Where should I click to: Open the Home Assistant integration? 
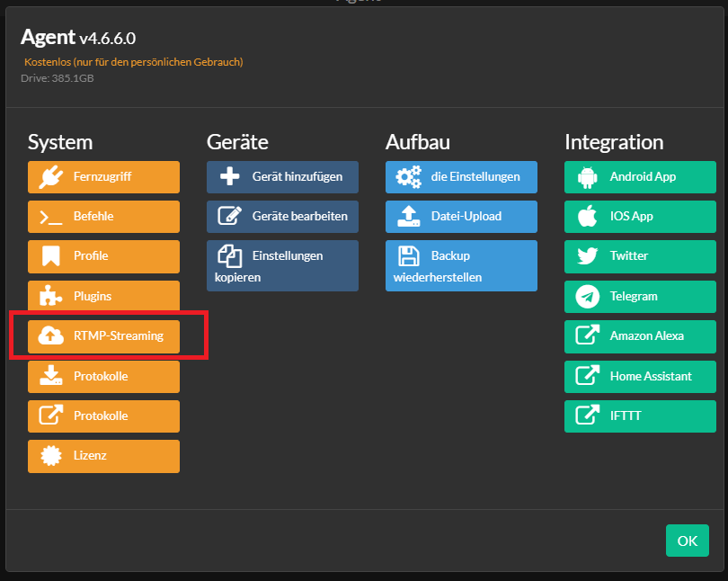pyautogui.click(x=640, y=377)
